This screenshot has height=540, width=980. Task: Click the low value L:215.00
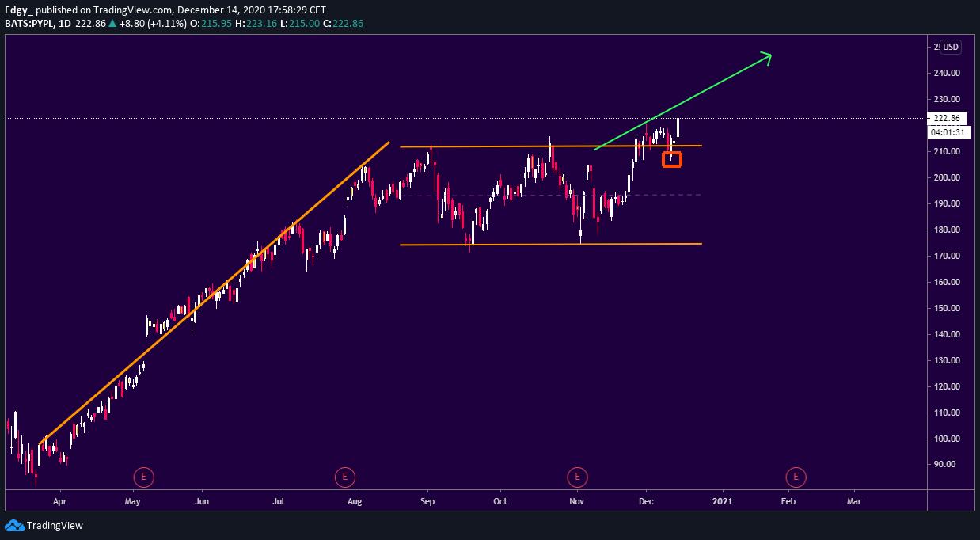tap(300, 24)
